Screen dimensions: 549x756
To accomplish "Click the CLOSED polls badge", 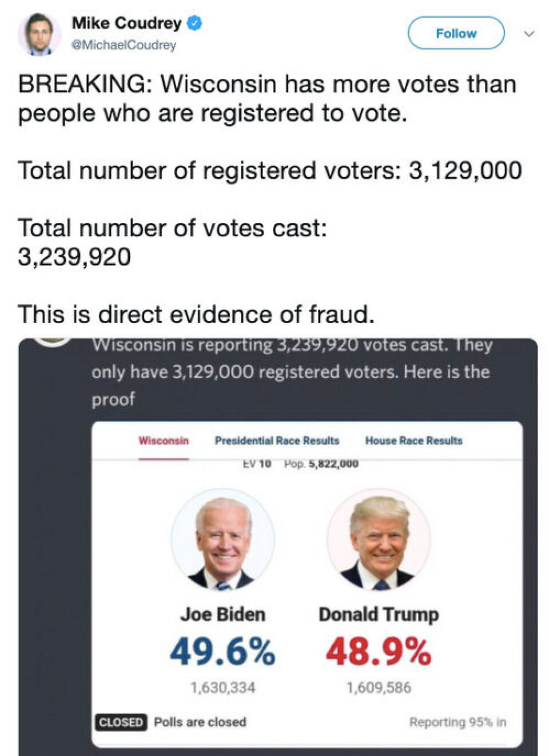I will point(121,722).
